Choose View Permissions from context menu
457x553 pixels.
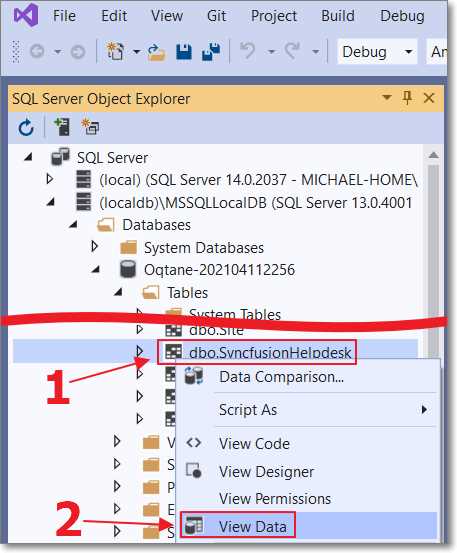(x=275, y=499)
